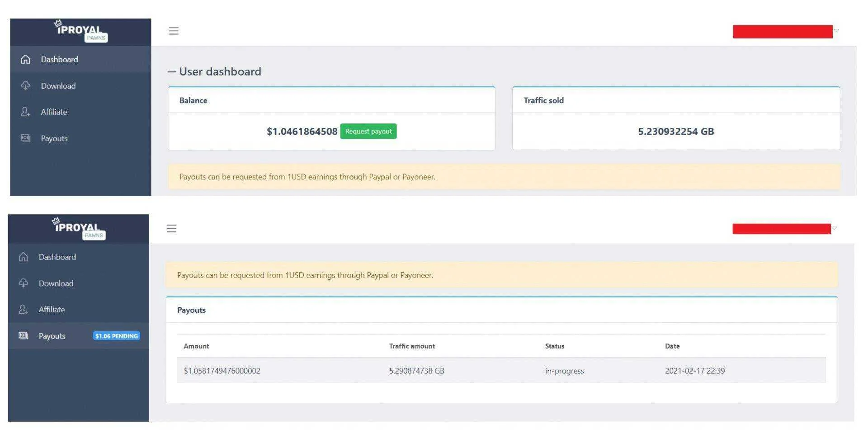Click the User dashboard heading

(x=220, y=71)
